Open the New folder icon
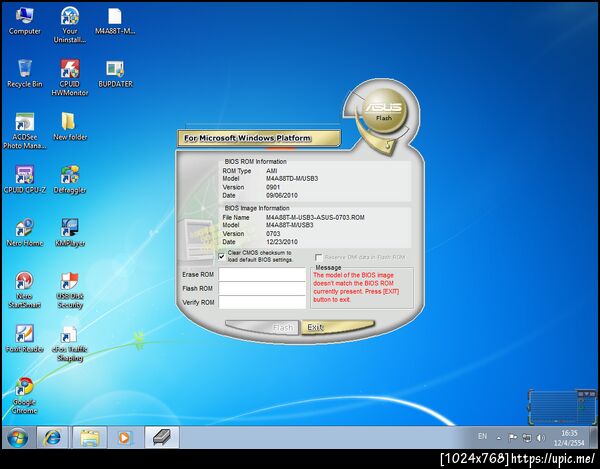This screenshot has height=469, width=600. click(70, 127)
